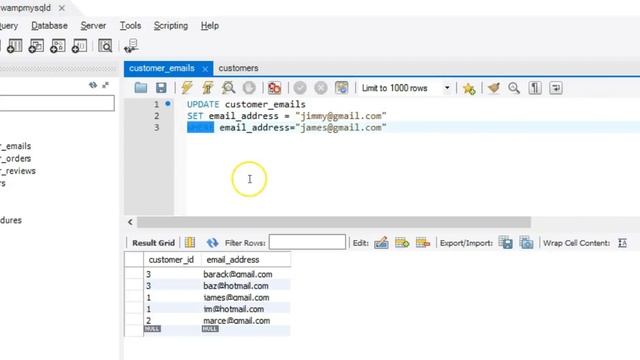Execute statement under the keyboard cursor
This screenshot has width=640, height=360.
[207, 88]
